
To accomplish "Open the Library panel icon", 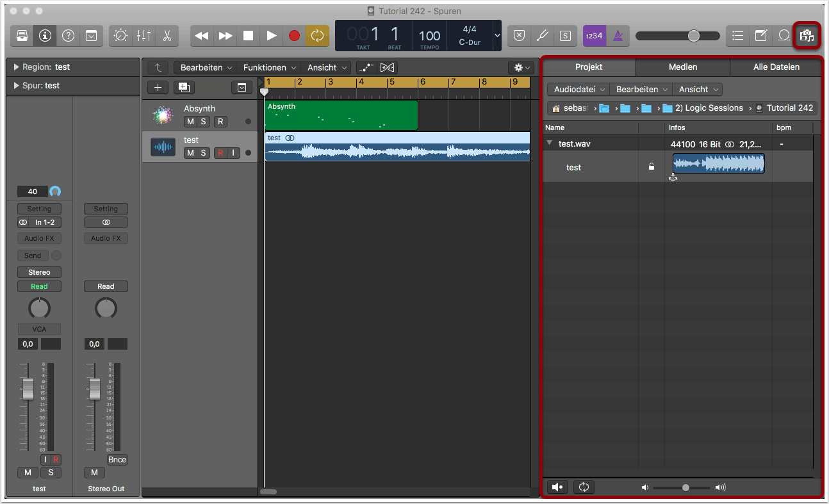I will [22, 36].
